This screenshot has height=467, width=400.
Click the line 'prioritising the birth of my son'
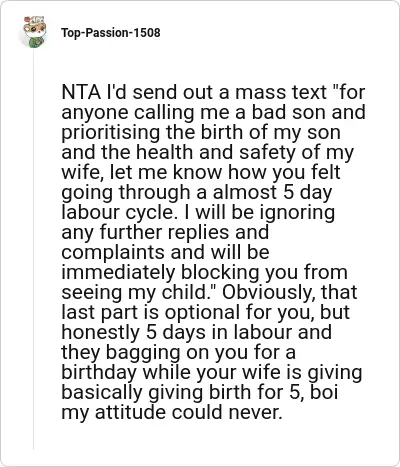tap(201, 132)
